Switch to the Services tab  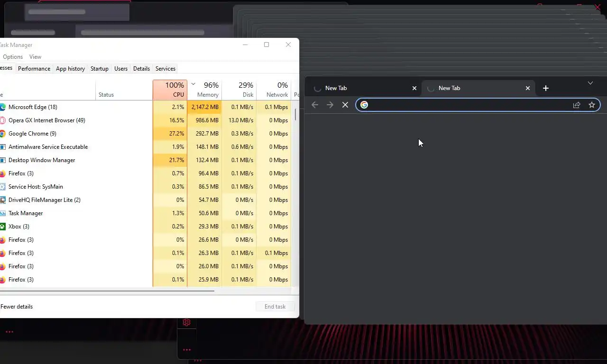coord(166,69)
